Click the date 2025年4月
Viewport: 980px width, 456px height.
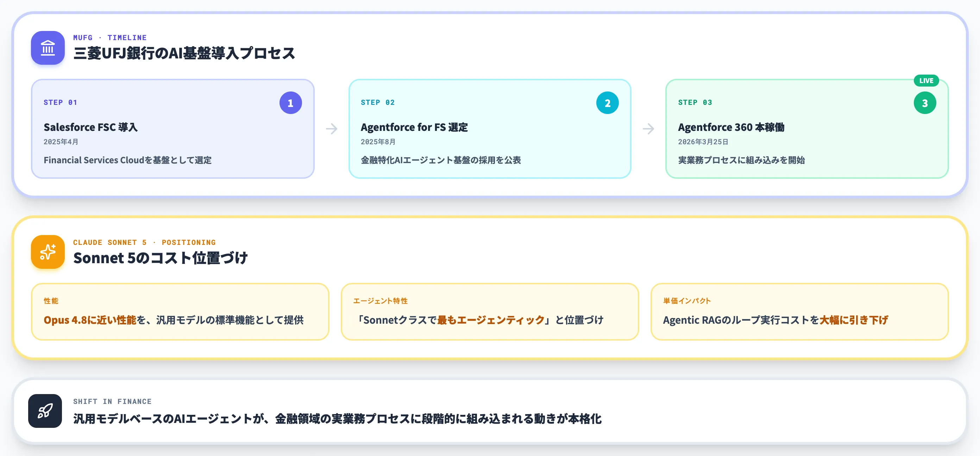[x=61, y=142]
